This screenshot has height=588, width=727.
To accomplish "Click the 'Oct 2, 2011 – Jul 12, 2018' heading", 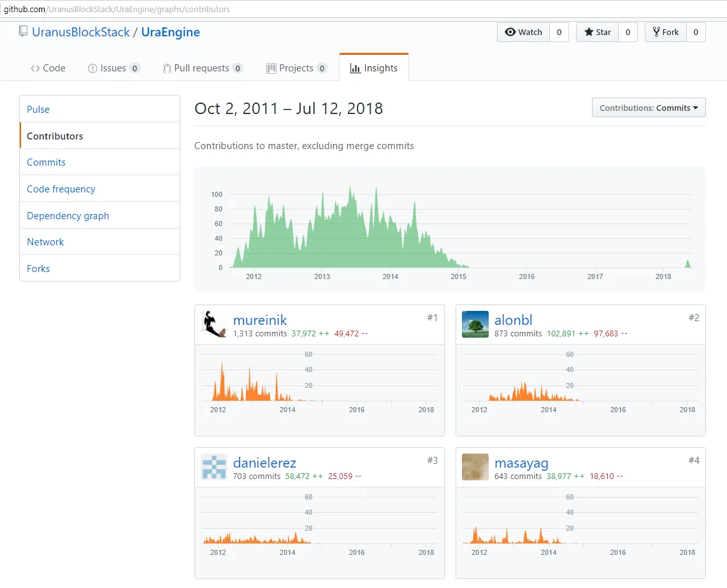I will click(289, 108).
